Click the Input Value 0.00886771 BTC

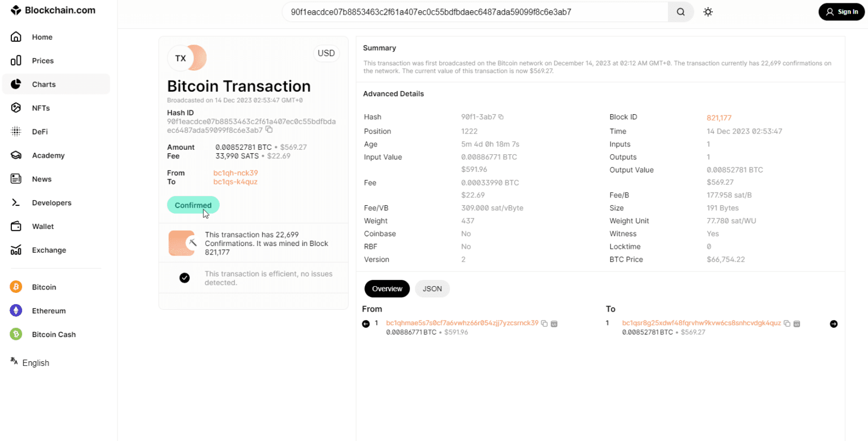489,157
